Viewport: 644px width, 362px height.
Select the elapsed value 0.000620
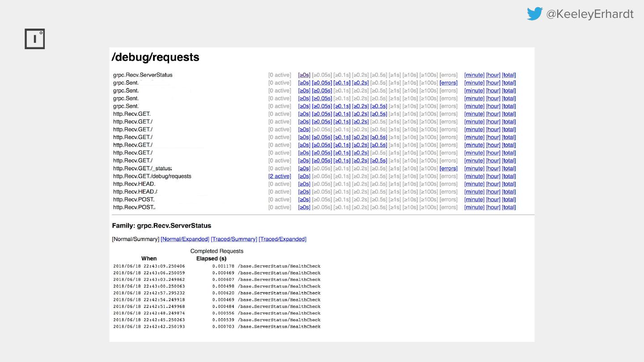coord(223,293)
